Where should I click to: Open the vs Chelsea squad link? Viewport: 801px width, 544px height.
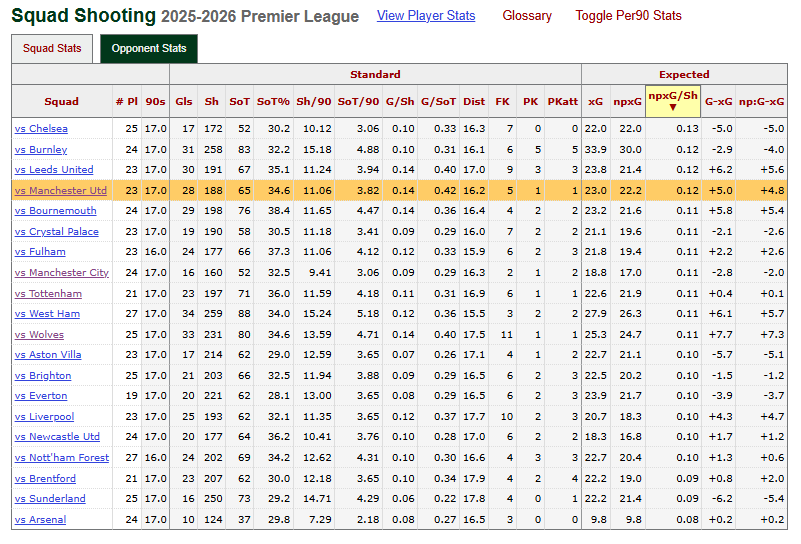(x=41, y=128)
